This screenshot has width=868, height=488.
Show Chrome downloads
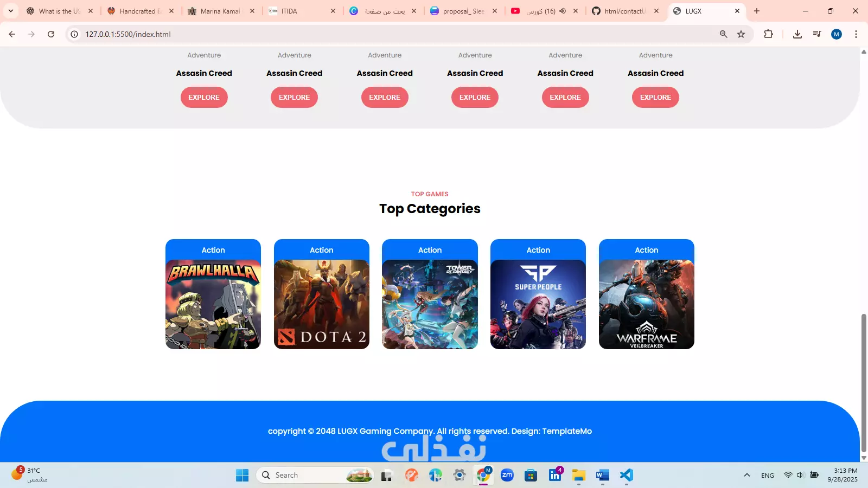tap(797, 34)
